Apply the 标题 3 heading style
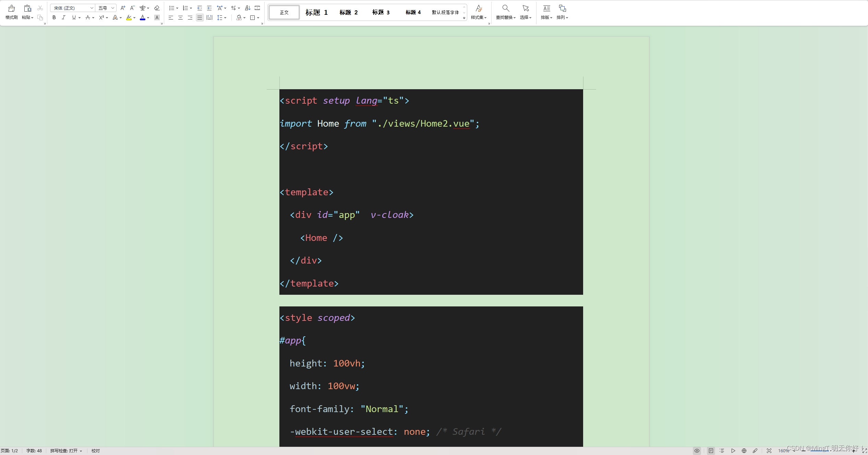The height and width of the screenshot is (455, 868). click(x=381, y=12)
